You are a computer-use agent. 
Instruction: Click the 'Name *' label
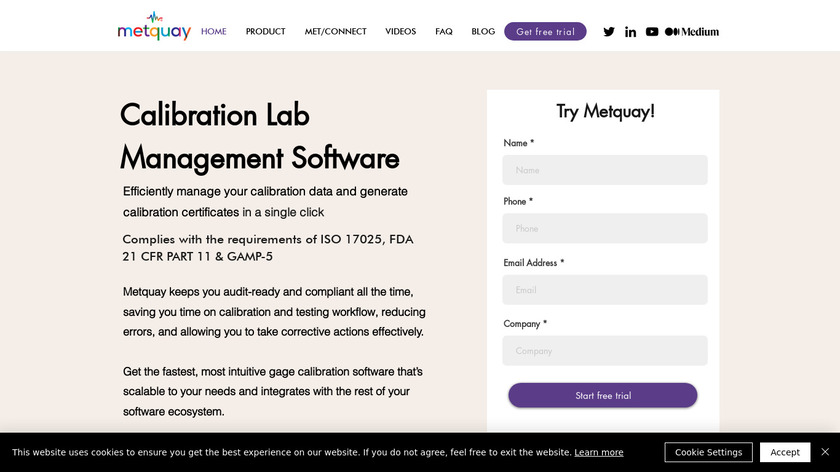point(519,143)
